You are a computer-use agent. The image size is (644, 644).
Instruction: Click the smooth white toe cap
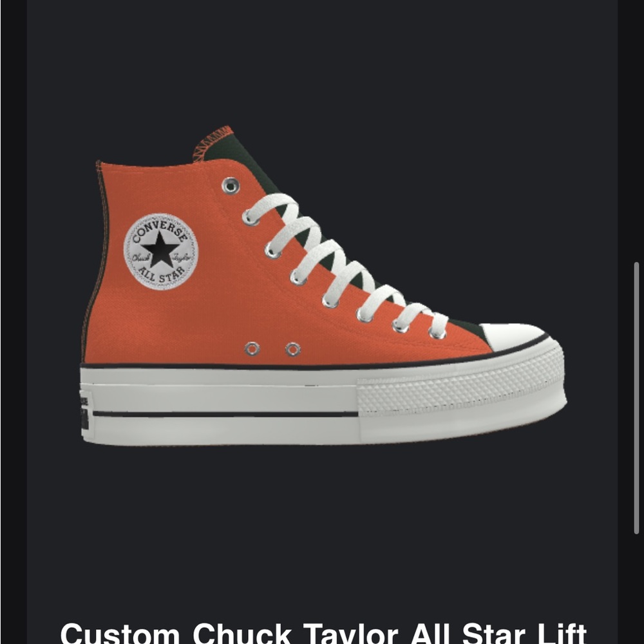tap(513, 336)
